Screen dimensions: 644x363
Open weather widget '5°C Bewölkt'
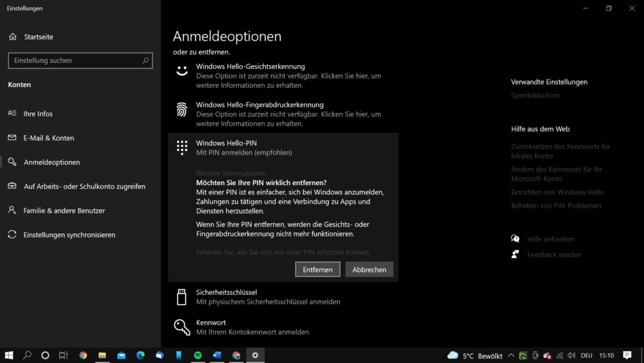475,356
